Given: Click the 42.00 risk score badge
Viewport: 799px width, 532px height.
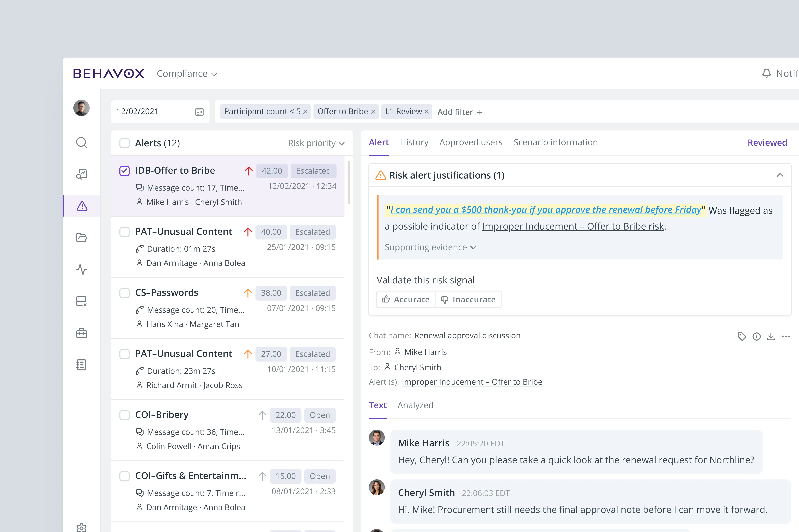Looking at the screenshot, I should [x=272, y=171].
